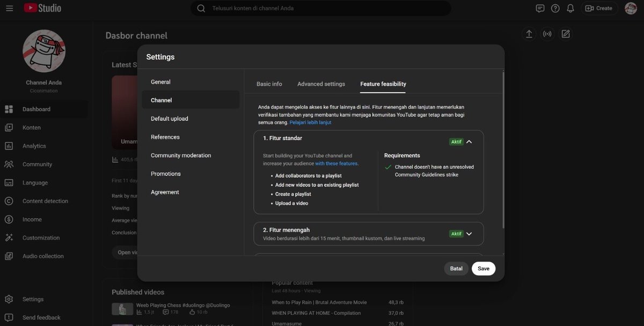Screen dimensions: 644x326
Task: Open Analytics in sidebar
Action: coord(44,146)
